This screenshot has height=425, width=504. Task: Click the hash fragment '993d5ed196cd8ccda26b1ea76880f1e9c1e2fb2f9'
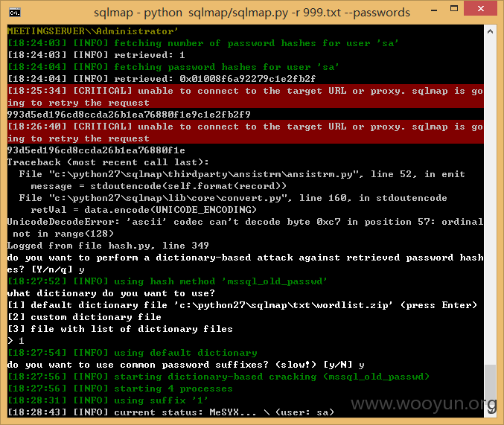(x=129, y=115)
